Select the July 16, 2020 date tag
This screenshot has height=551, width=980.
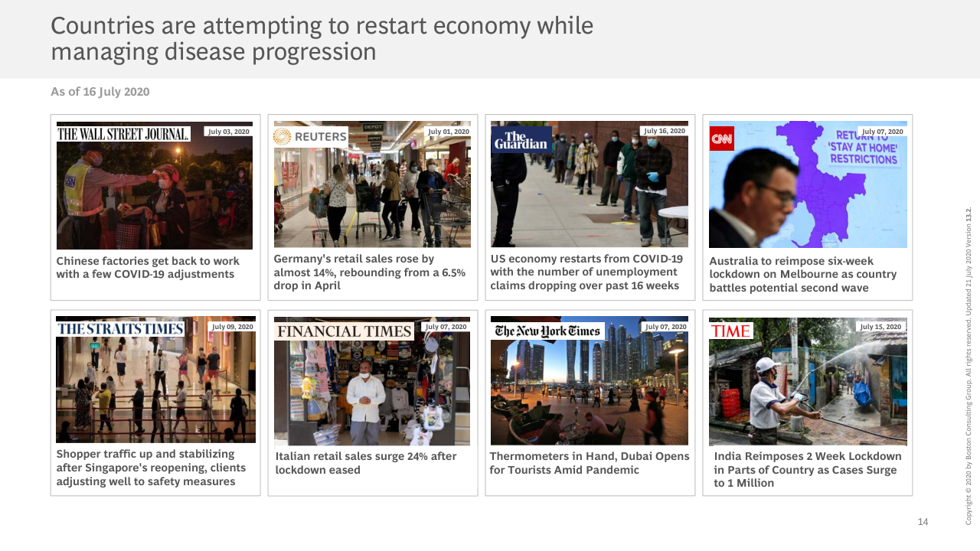[x=665, y=131]
